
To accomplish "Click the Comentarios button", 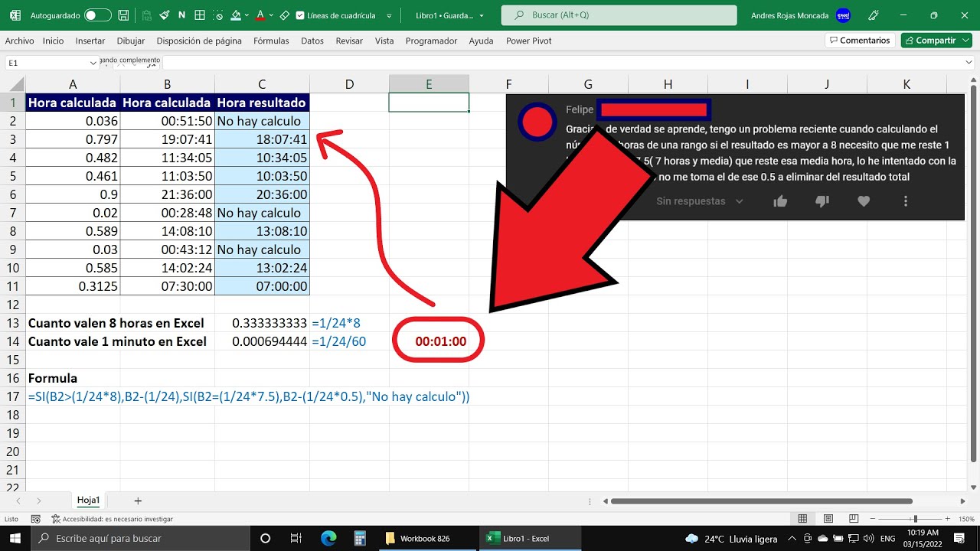I will tap(859, 41).
